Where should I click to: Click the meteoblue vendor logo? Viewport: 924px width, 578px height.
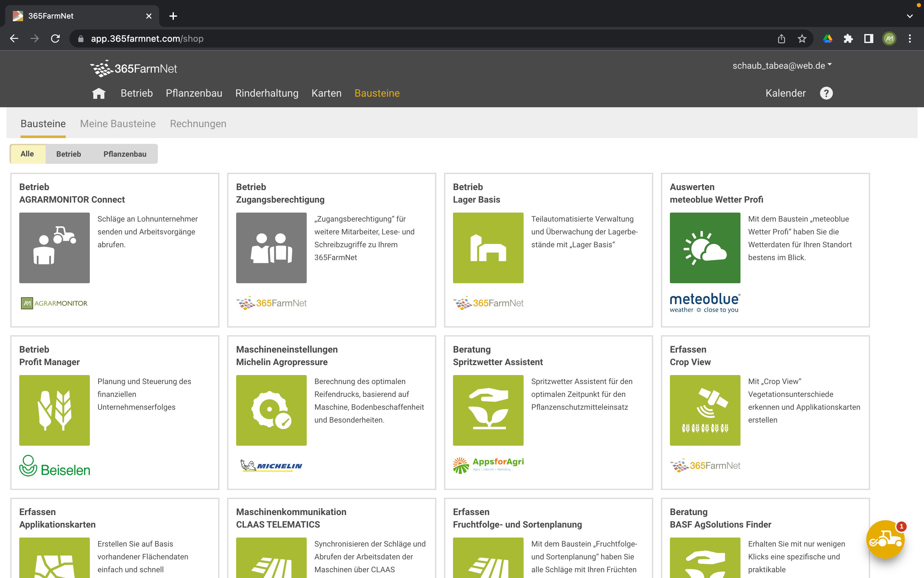705,303
